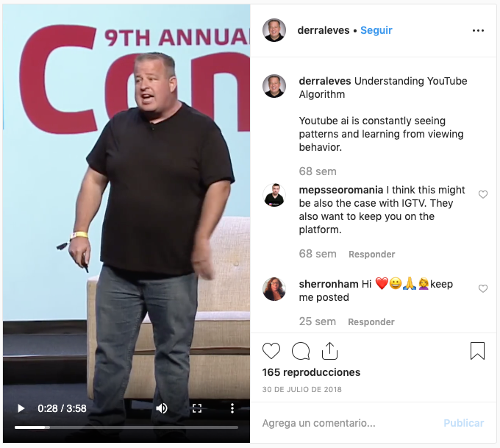Reply to mepsseoromania's comment via Responder
The height and width of the screenshot is (448, 500).
point(372,255)
